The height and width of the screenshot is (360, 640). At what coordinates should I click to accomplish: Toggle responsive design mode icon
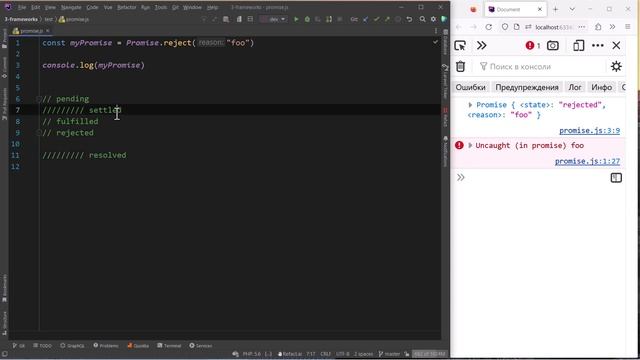[578, 45]
